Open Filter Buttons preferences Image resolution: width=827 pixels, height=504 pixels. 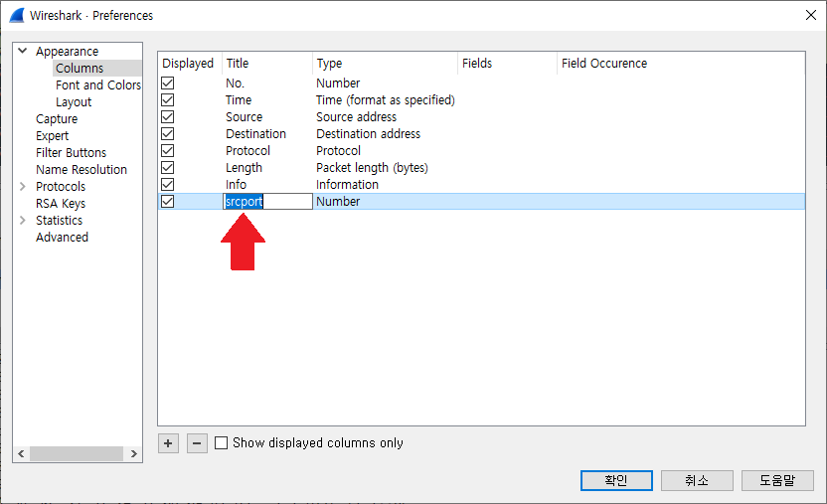coord(72,152)
